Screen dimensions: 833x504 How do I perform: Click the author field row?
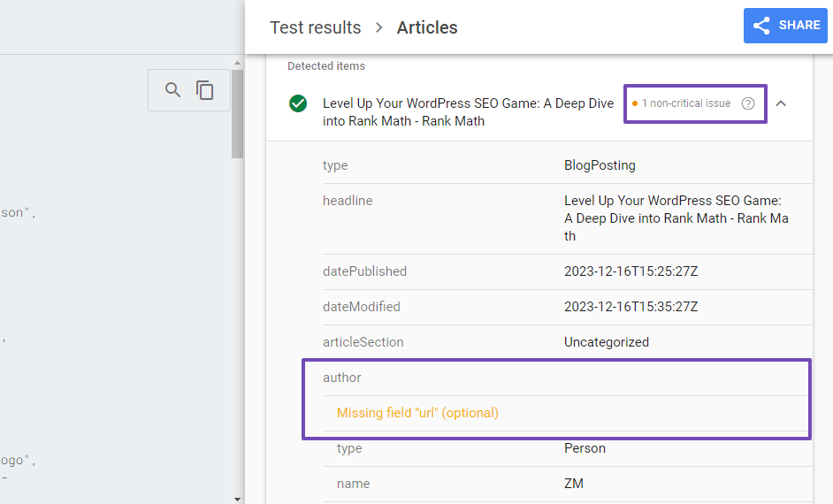pyautogui.click(x=567, y=378)
